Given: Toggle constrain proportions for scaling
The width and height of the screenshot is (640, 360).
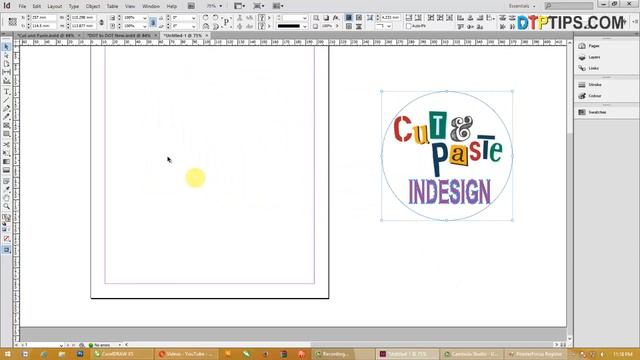Looking at the screenshot, I should pyautogui.click(x=153, y=22).
